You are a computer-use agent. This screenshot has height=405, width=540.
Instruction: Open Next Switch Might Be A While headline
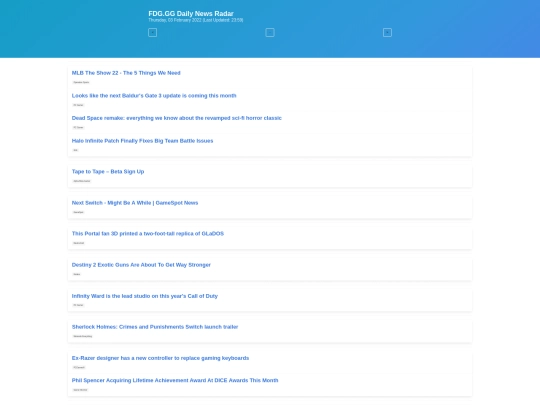(x=135, y=203)
